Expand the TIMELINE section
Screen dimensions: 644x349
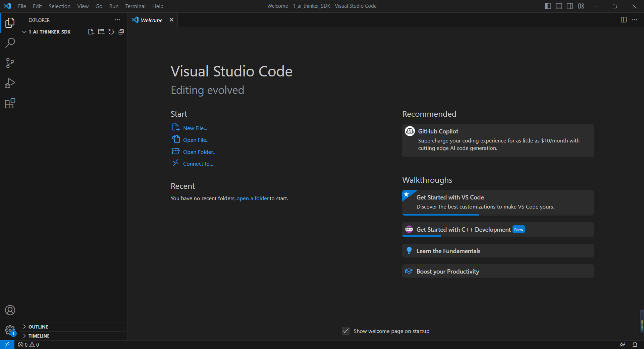tap(73, 336)
